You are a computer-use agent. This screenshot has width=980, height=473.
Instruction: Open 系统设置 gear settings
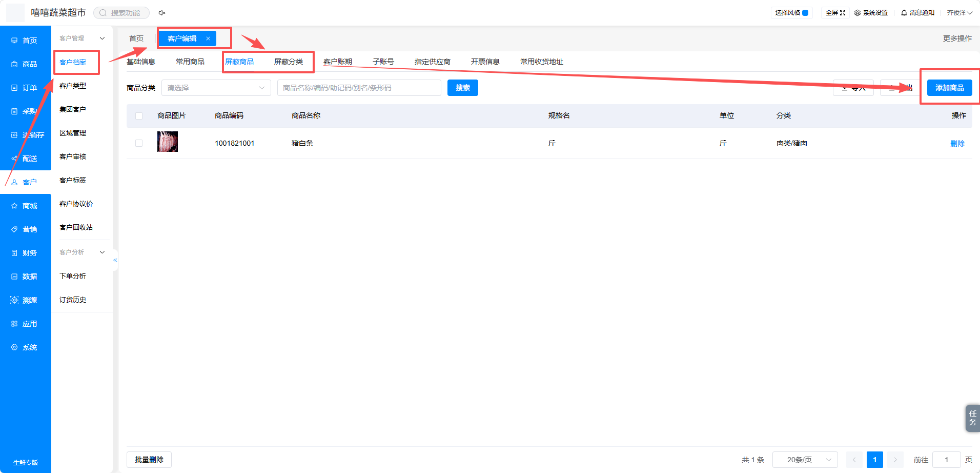(871, 13)
